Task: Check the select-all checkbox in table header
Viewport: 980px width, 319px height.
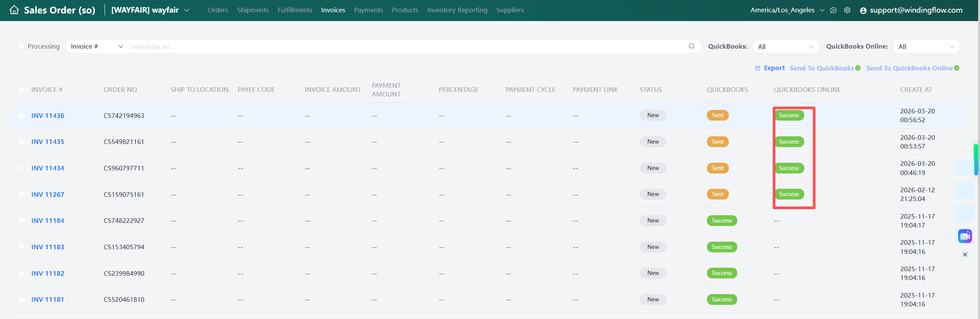Action: pyautogui.click(x=21, y=90)
